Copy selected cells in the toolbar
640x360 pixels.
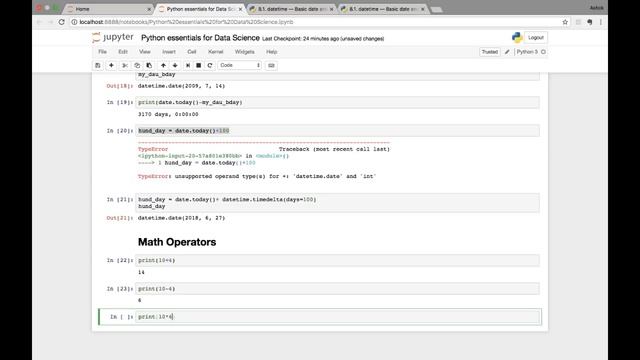(x=137, y=65)
